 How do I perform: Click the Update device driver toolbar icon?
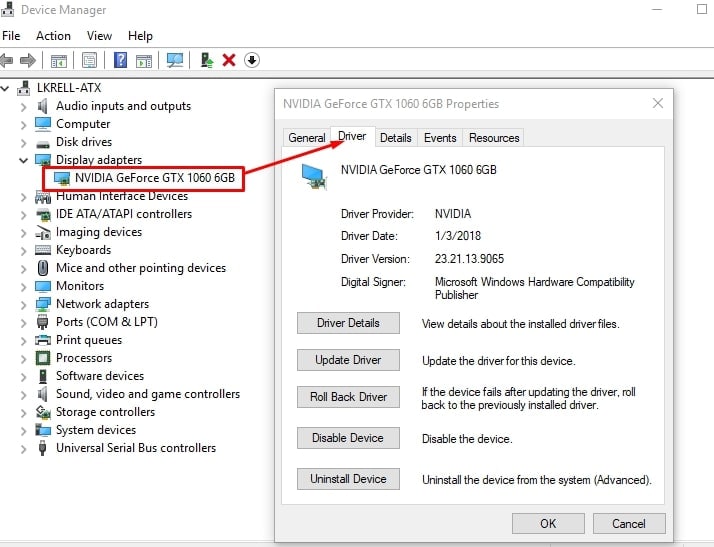coord(207,60)
